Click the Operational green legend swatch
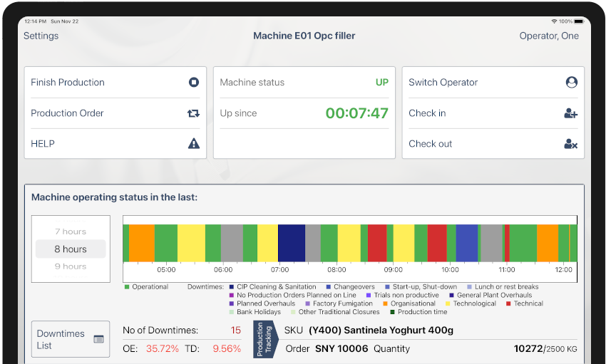Screen dimensions: 606x364 pyautogui.click(x=127, y=287)
